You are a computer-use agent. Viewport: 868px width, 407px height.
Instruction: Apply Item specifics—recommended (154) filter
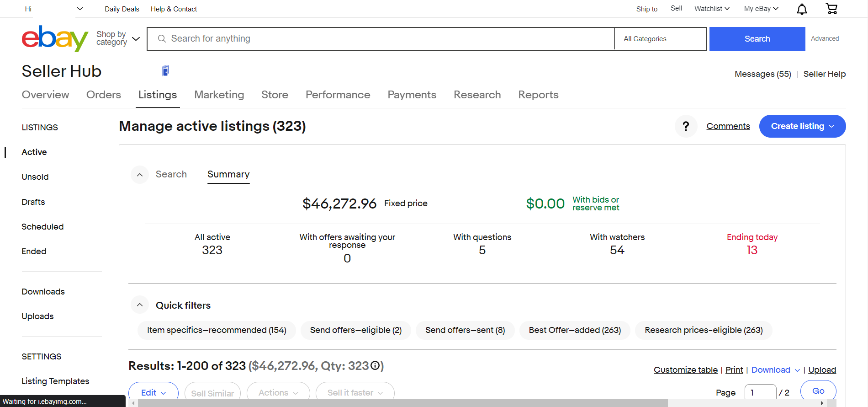coord(217,330)
